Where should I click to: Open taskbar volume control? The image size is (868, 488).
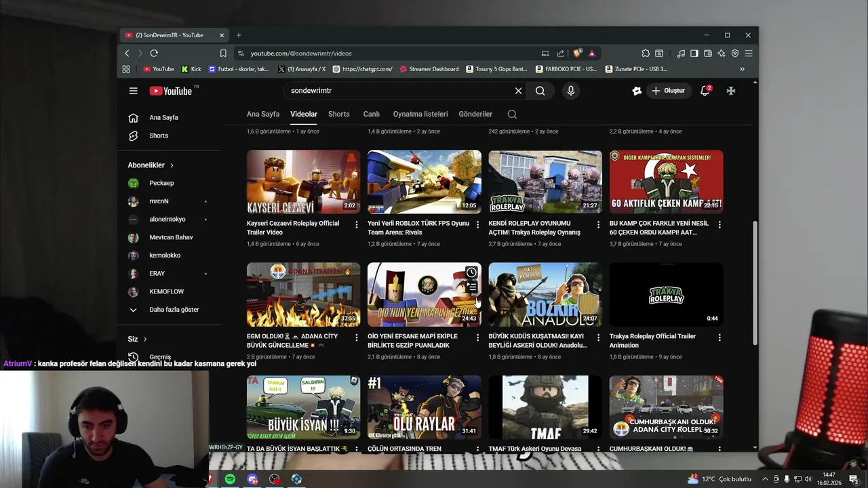(x=808, y=479)
